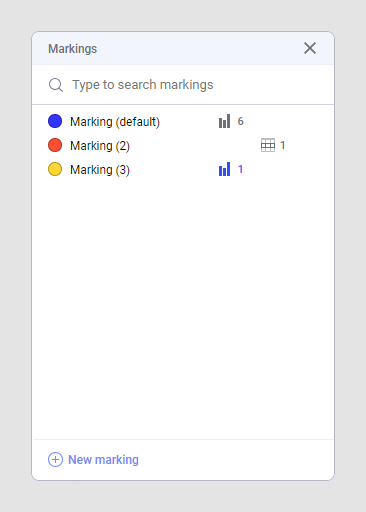Click the table icon next to Marking (2)
The height and width of the screenshot is (512, 366).
pyautogui.click(x=268, y=145)
